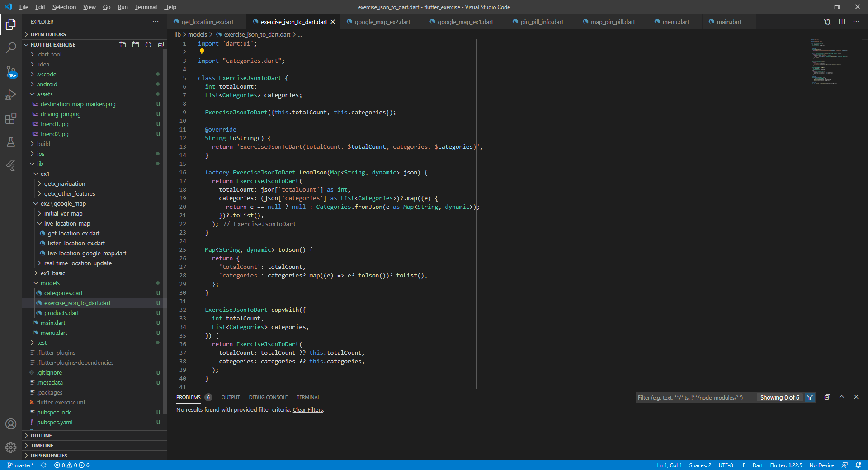868x470 pixels.
Task: Split the editor to the right
Action: click(x=842, y=21)
